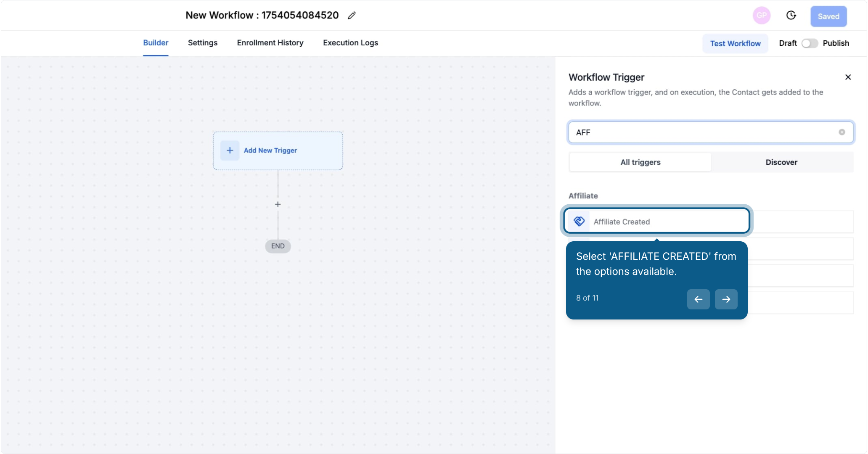Go to next tour step arrow
The image size is (868, 454).
click(726, 299)
